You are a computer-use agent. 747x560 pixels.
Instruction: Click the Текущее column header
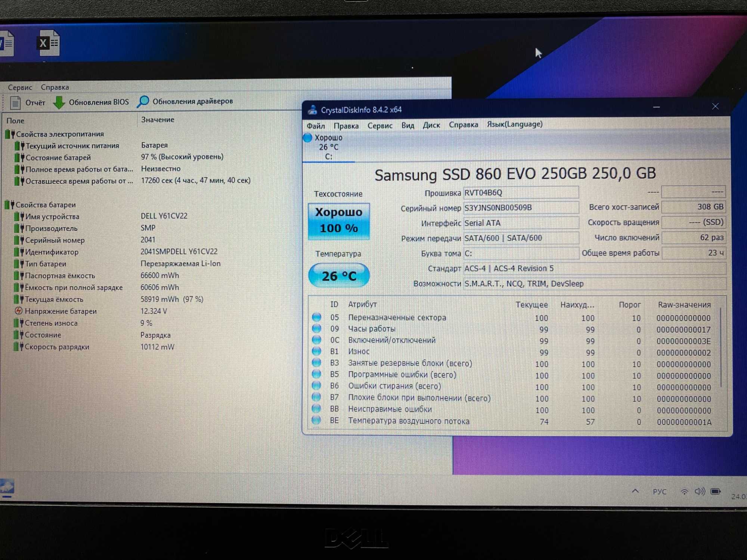click(x=531, y=305)
